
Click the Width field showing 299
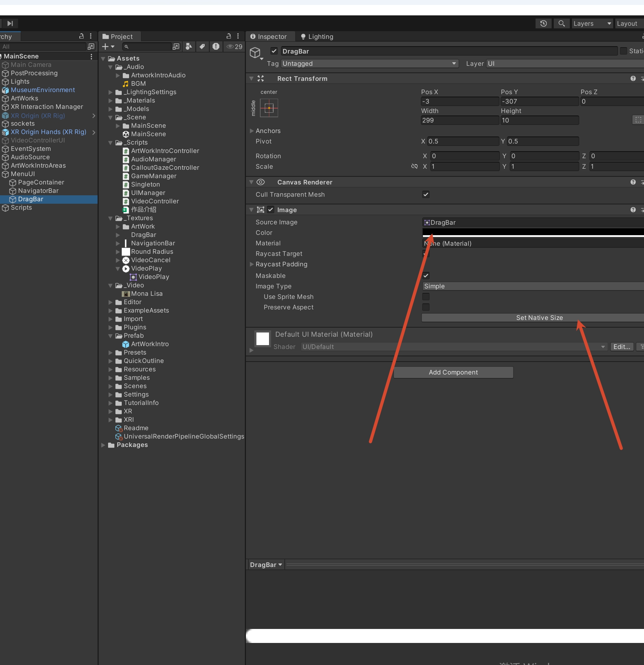460,120
